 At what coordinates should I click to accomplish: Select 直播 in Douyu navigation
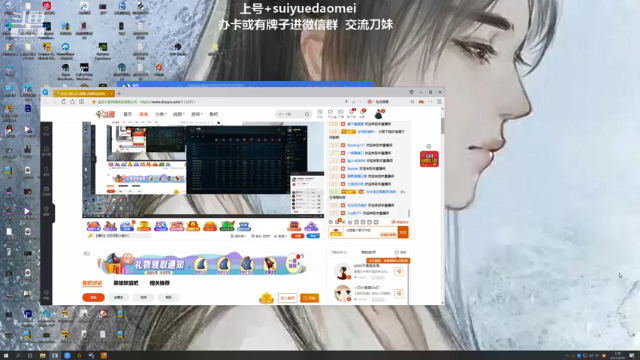(x=144, y=114)
